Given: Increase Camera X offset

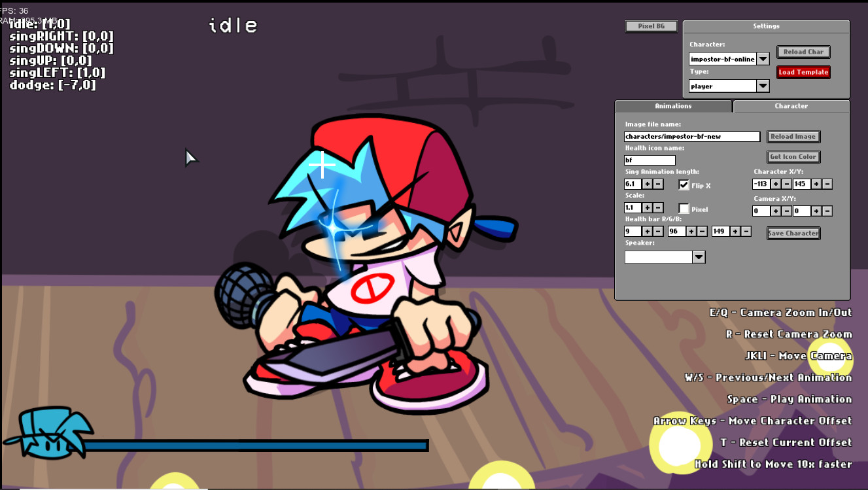Looking at the screenshot, I should coord(776,211).
